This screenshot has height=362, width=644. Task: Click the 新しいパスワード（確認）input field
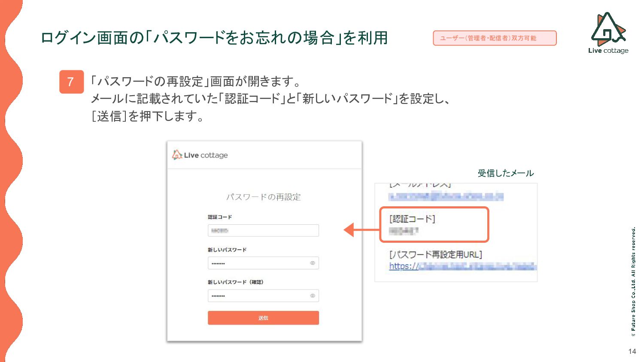[x=263, y=296]
